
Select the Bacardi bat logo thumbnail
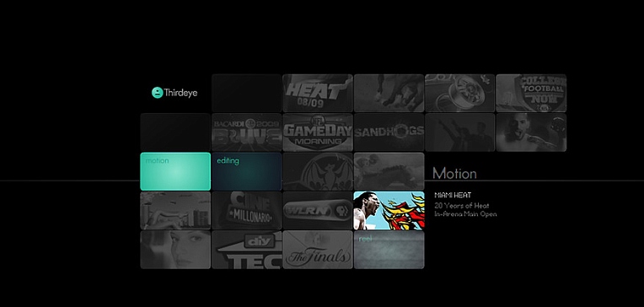(x=318, y=171)
